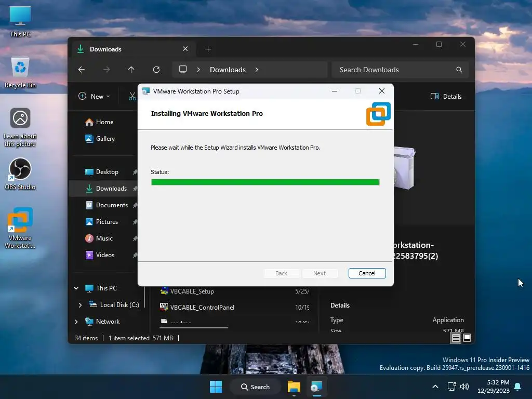Open the Windows Start button
Viewport: 532px width, 399px height.
[216, 387]
